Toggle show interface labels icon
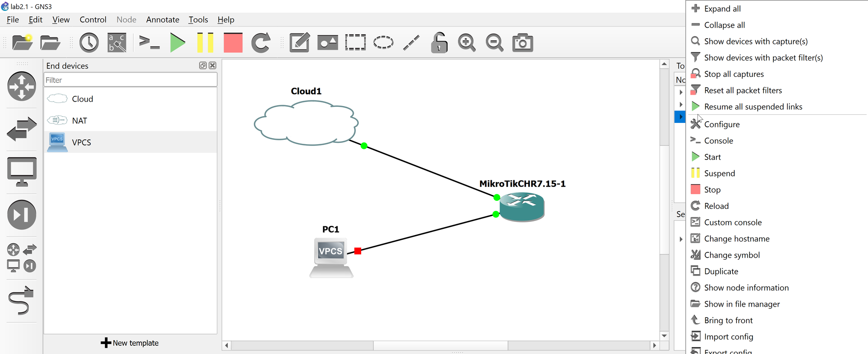Image resolution: width=868 pixels, height=354 pixels. tap(117, 43)
